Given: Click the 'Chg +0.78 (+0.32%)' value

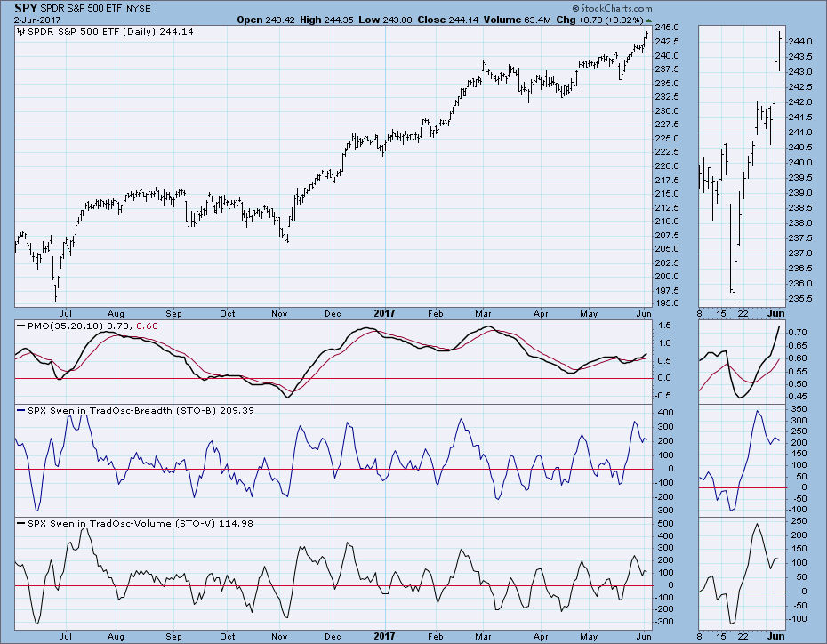Looking at the screenshot, I should (x=599, y=20).
